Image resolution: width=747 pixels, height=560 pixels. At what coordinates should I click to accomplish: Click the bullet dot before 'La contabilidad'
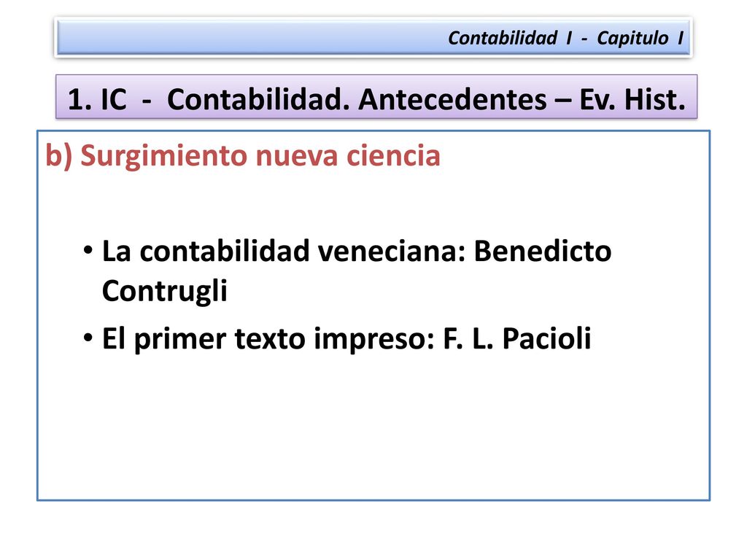point(88,249)
